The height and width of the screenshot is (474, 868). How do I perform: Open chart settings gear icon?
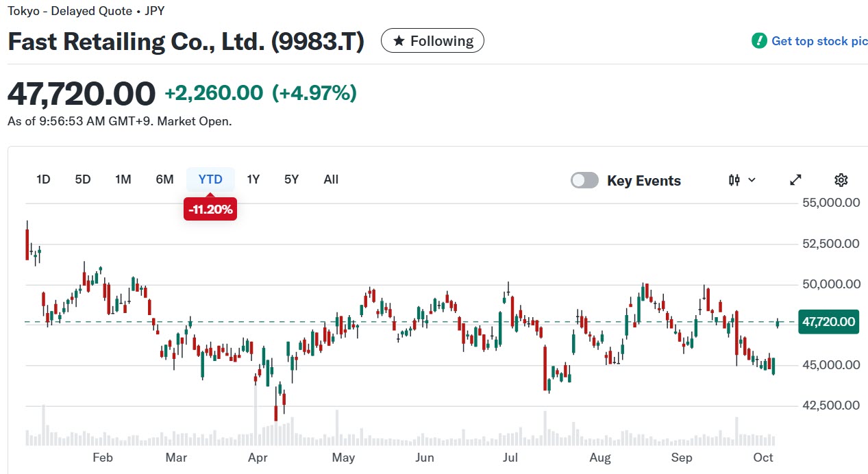tap(841, 180)
